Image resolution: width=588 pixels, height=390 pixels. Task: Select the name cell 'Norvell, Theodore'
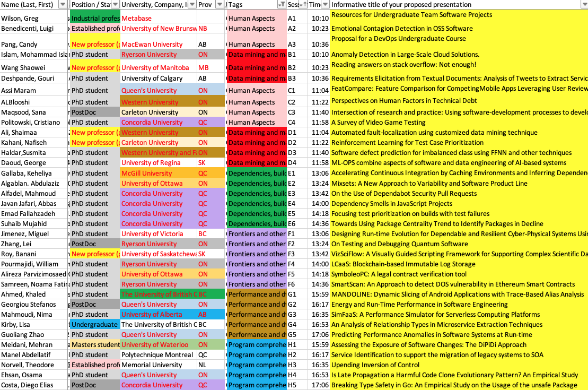[34, 365]
